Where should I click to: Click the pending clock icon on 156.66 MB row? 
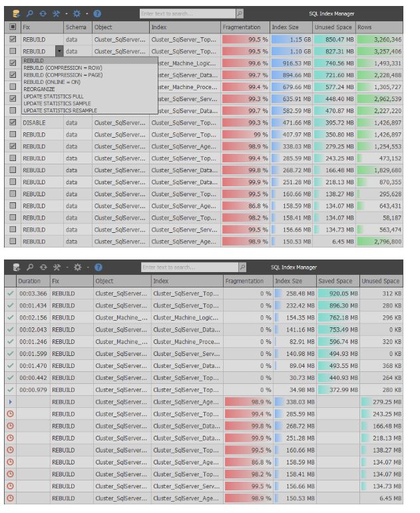coord(11,486)
